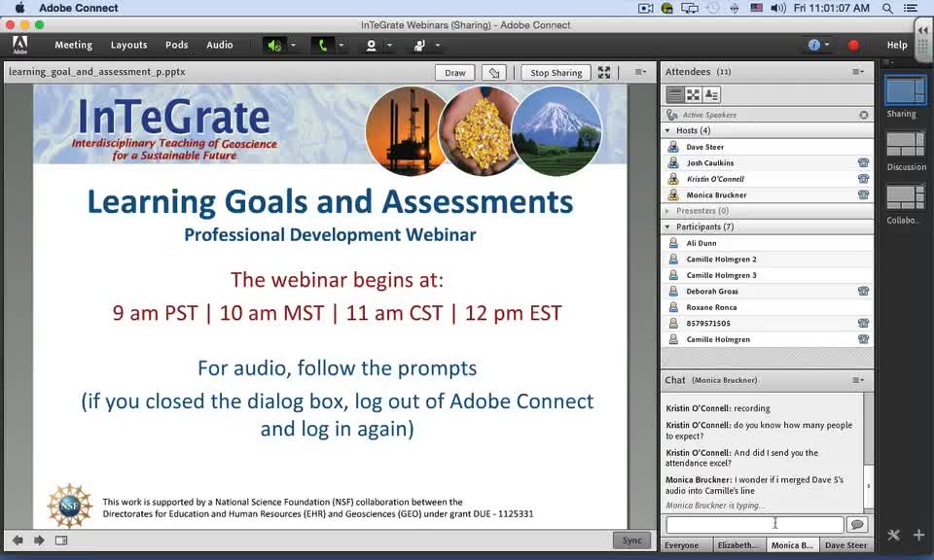Screen dimensions: 934x560
Task: Go to the previous slide arrow
Action: [x=18, y=541]
